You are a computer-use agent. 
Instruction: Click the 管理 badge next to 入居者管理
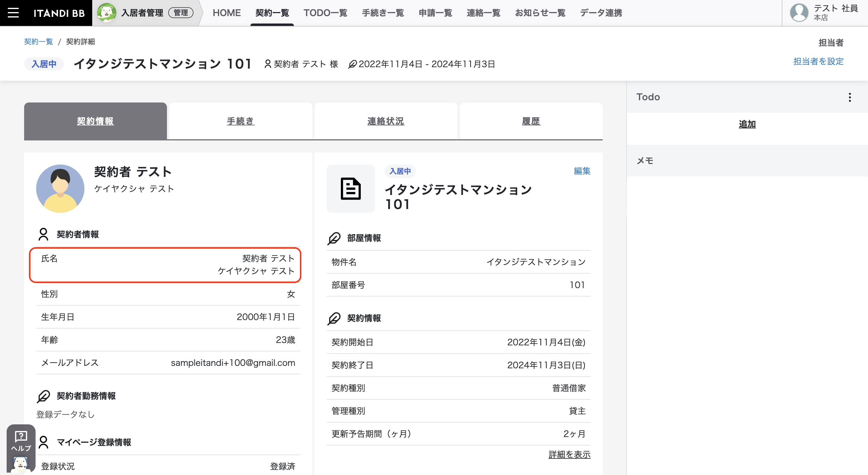[x=181, y=13]
